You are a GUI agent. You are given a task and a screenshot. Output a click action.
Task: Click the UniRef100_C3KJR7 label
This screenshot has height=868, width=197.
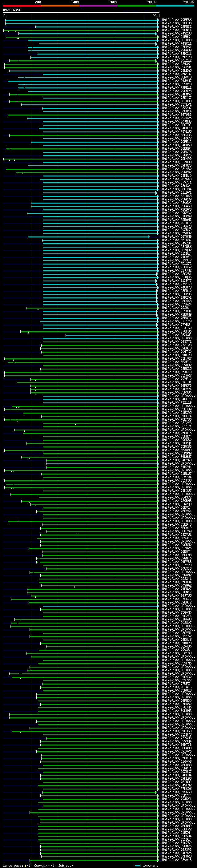pos(176,358)
